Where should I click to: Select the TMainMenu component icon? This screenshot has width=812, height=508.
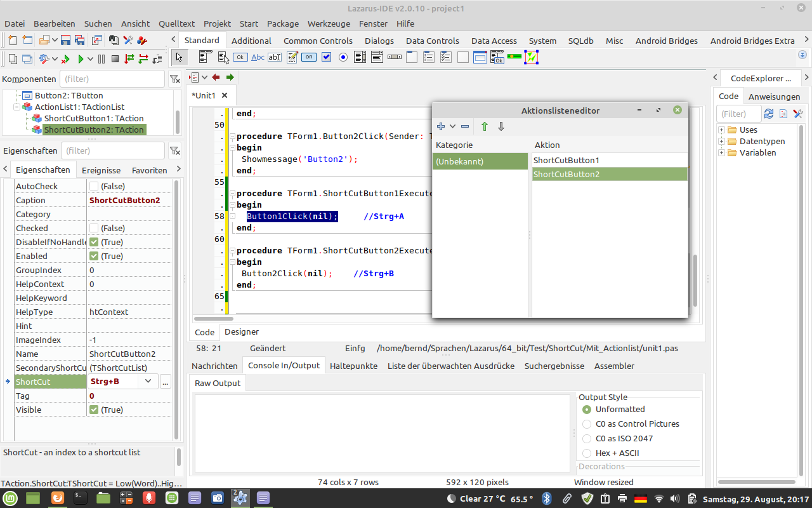point(206,57)
